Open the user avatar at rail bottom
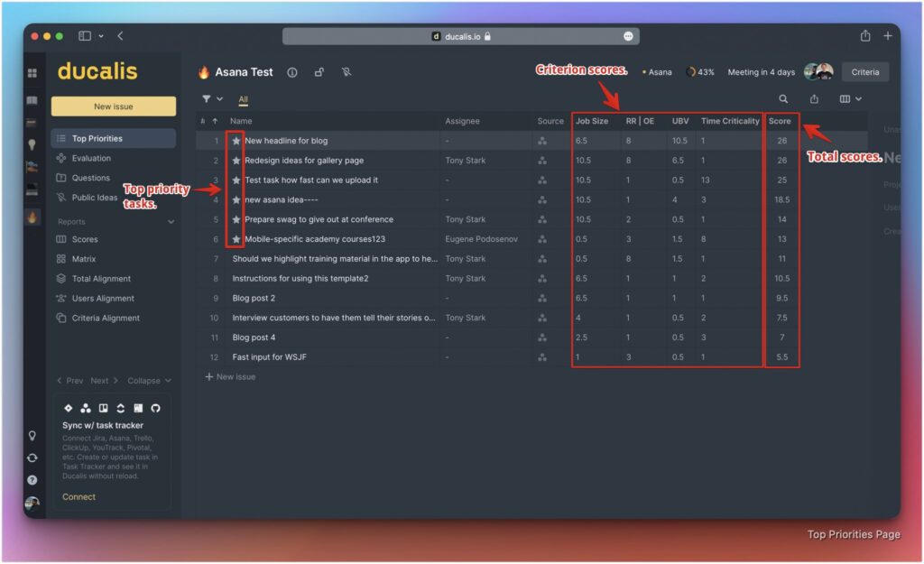 pos(32,503)
